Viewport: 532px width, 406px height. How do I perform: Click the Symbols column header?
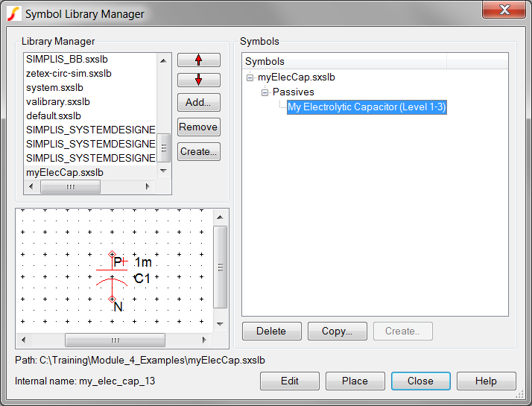pos(346,61)
